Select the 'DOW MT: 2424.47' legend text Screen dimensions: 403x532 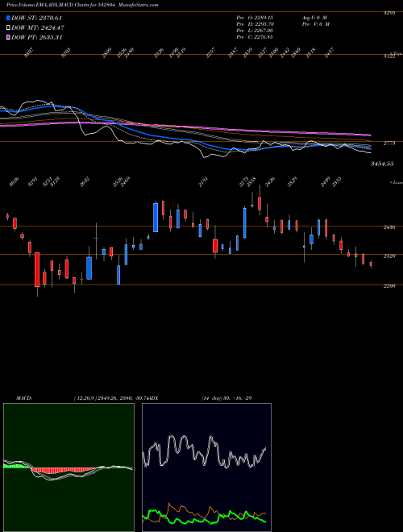click(38, 27)
